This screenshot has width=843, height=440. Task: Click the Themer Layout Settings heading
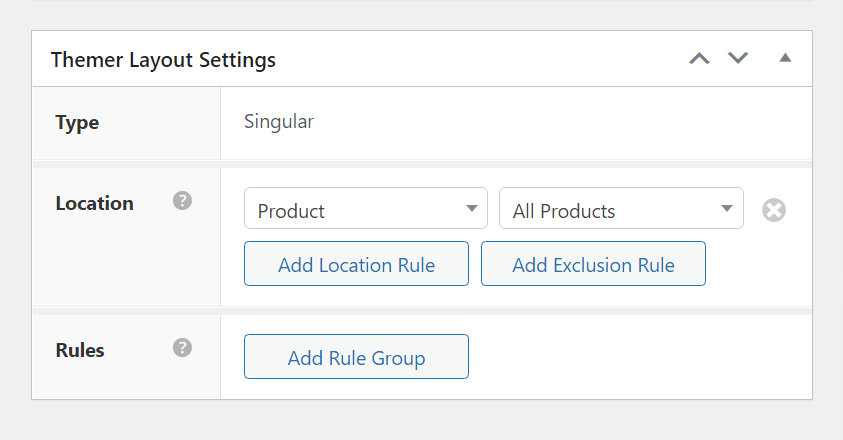(163, 60)
